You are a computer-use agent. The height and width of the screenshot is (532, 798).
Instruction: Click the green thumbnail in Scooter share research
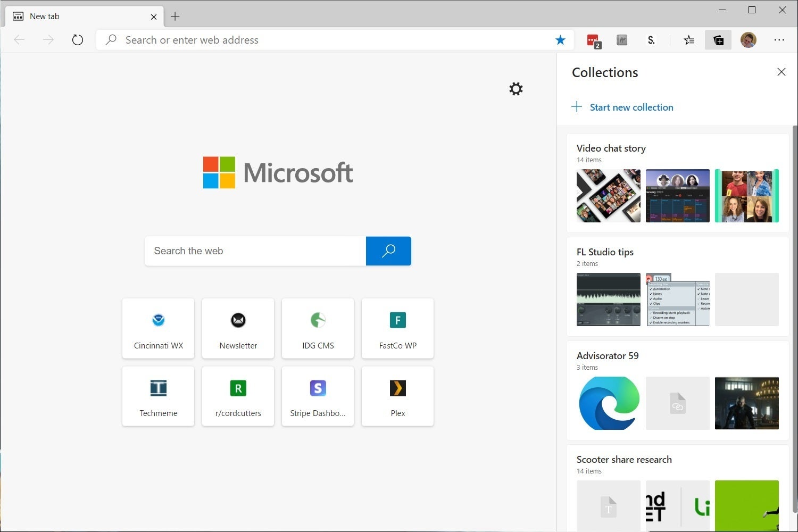point(747,506)
